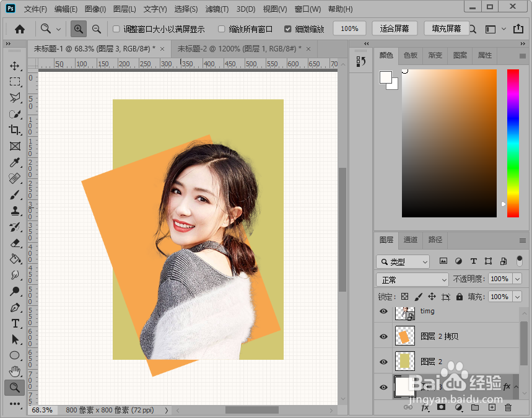Open the layer filter 类型 dropdown

pyautogui.click(x=403, y=261)
